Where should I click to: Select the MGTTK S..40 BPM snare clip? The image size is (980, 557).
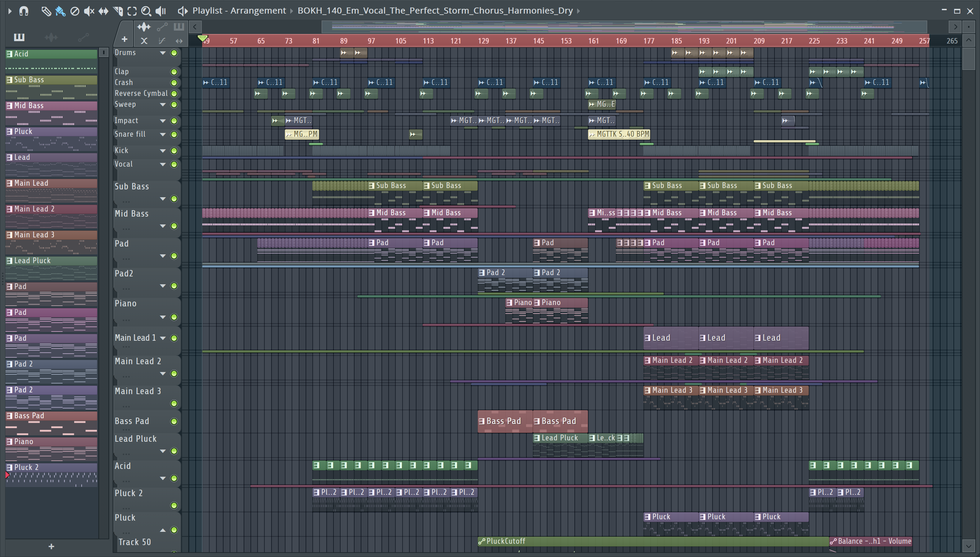coord(619,134)
